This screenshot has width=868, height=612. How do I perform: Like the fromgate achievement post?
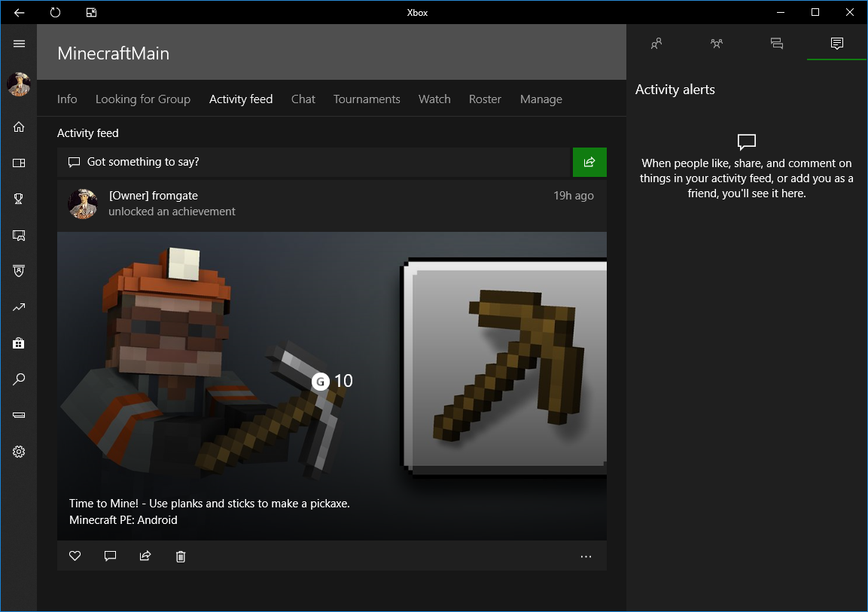(75, 556)
